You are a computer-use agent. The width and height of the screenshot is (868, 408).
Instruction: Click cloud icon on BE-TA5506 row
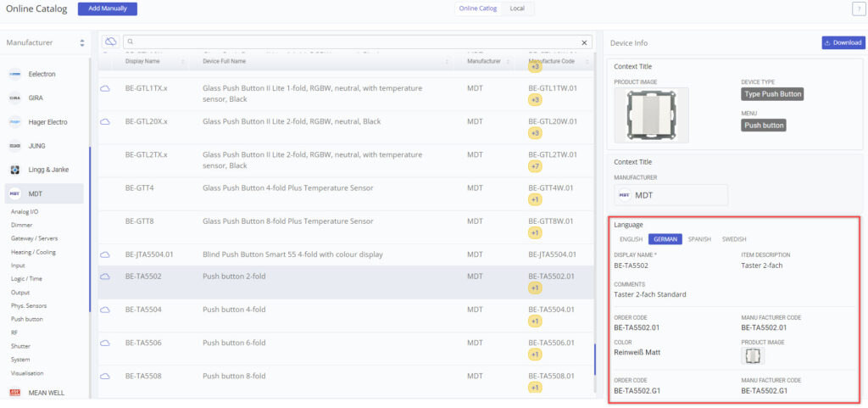[x=104, y=343]
